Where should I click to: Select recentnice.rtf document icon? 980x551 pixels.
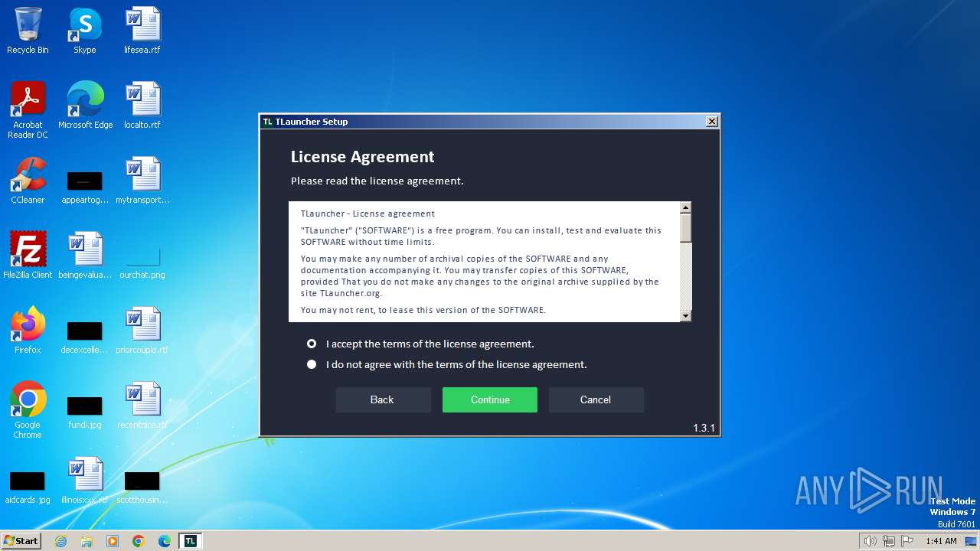(x=142, y=405)
